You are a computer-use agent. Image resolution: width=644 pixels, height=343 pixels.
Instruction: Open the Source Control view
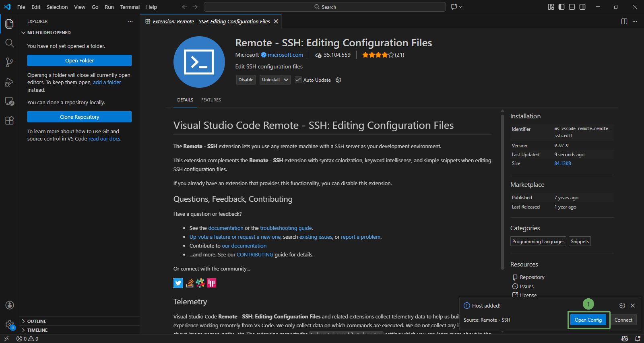[x=9, y=62]
